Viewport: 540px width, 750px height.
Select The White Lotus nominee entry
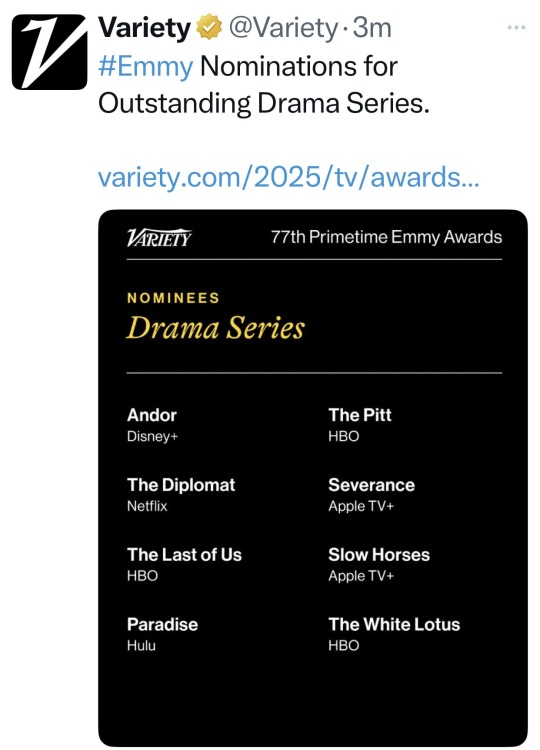point(394,634)
